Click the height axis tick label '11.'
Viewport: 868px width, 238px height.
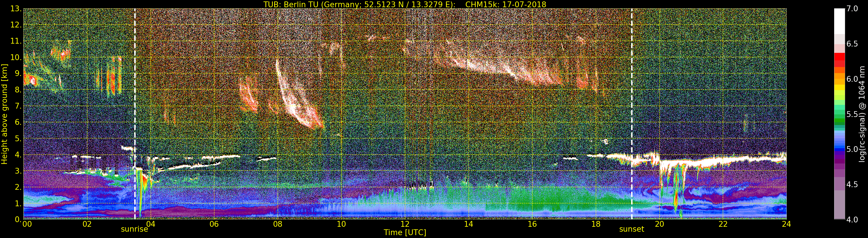[x=16, y=41]
